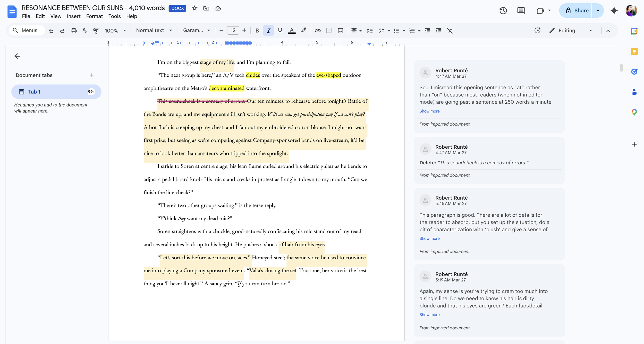Increase font size with plus button
This screenshot has width=644, height=344.
244,30
